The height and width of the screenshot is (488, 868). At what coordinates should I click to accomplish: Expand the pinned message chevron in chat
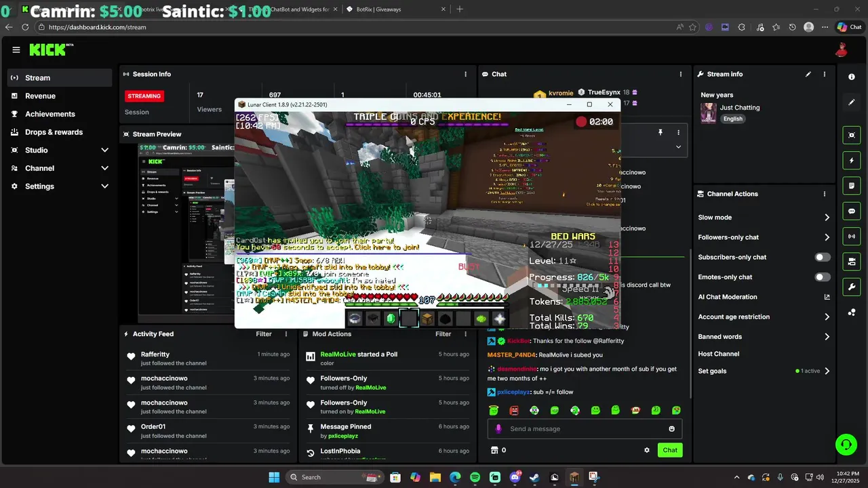(678, 146)
